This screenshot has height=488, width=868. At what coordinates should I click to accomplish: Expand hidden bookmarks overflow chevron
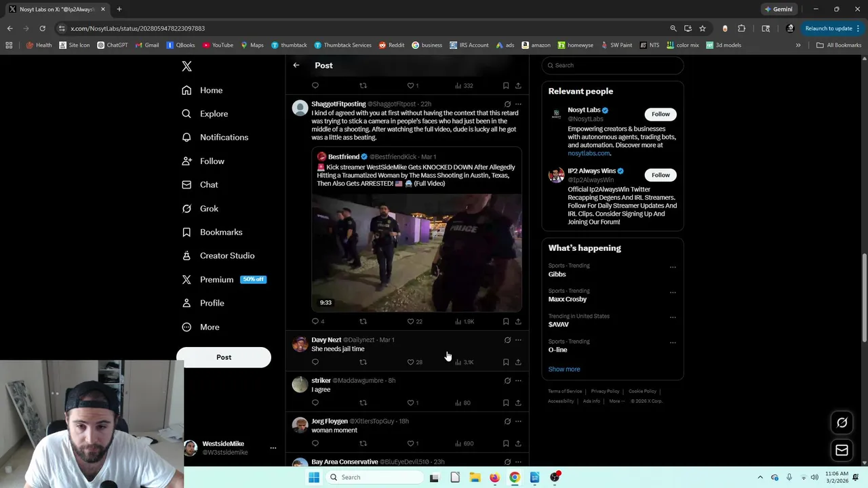click(x=798, y=45)
